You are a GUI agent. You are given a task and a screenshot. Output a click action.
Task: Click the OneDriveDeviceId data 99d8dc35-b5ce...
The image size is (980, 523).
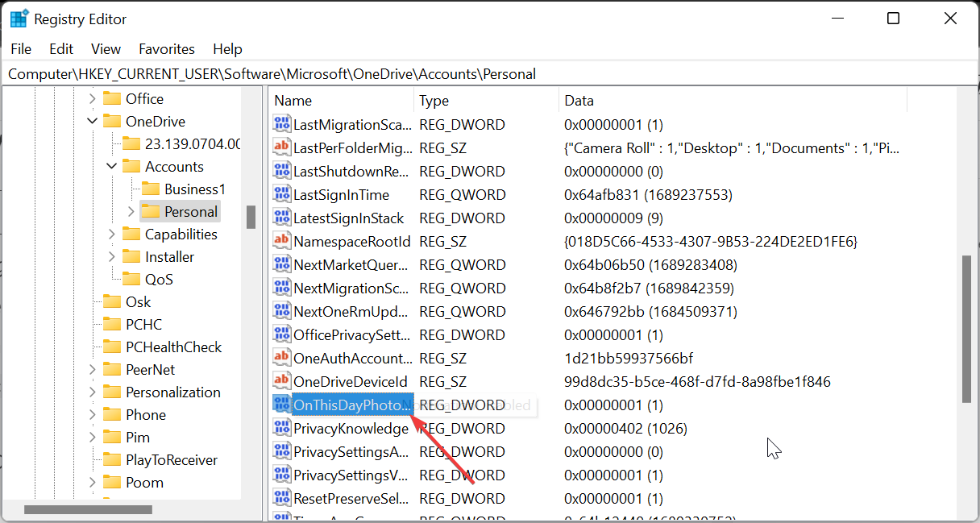(x=697, y=382)
